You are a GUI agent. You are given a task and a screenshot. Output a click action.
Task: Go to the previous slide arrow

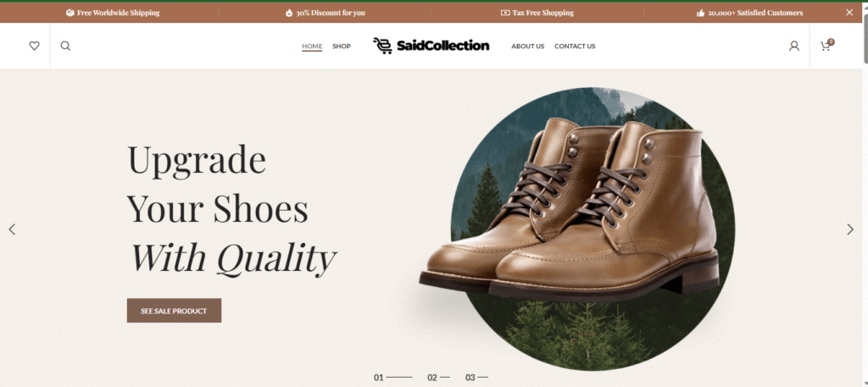tap(12, 229)
